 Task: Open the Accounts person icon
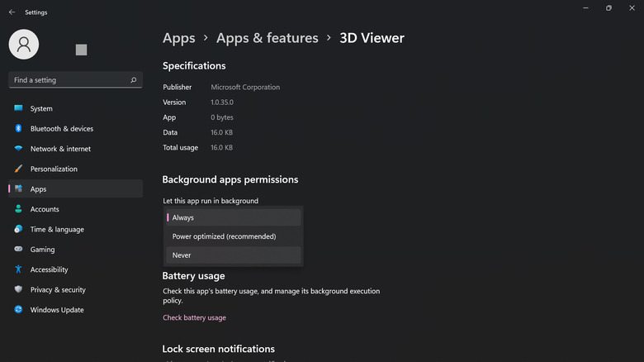click(x=18, y=209)
